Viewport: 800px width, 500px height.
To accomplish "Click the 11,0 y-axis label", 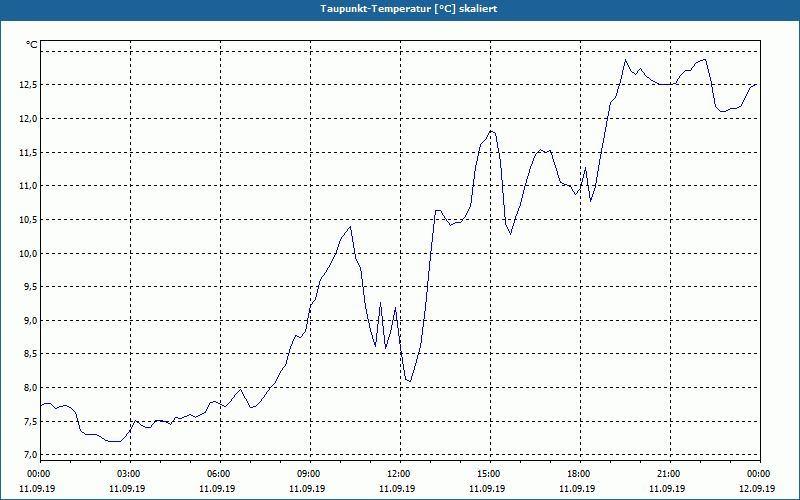I will pyautogui.click(x=29, y=186).
